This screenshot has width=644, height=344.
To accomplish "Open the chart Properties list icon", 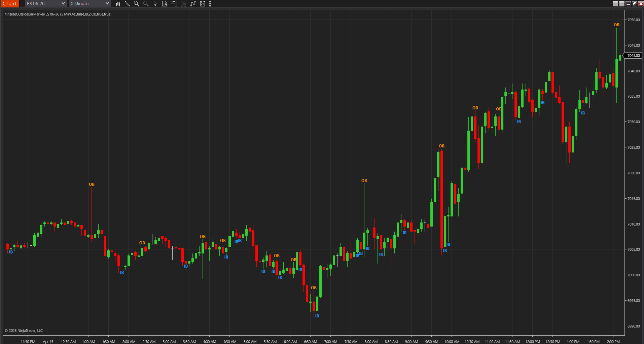I will [212, 4].
